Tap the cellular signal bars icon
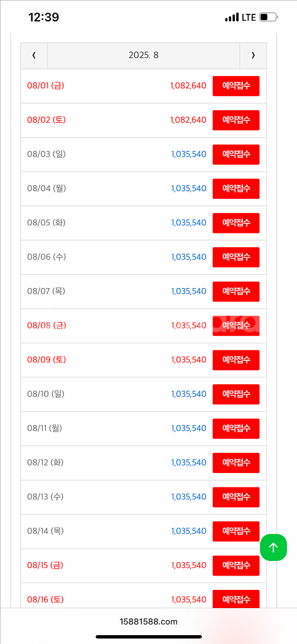The width and height of the screenshot is (297, 644). (x=232, y=17)
